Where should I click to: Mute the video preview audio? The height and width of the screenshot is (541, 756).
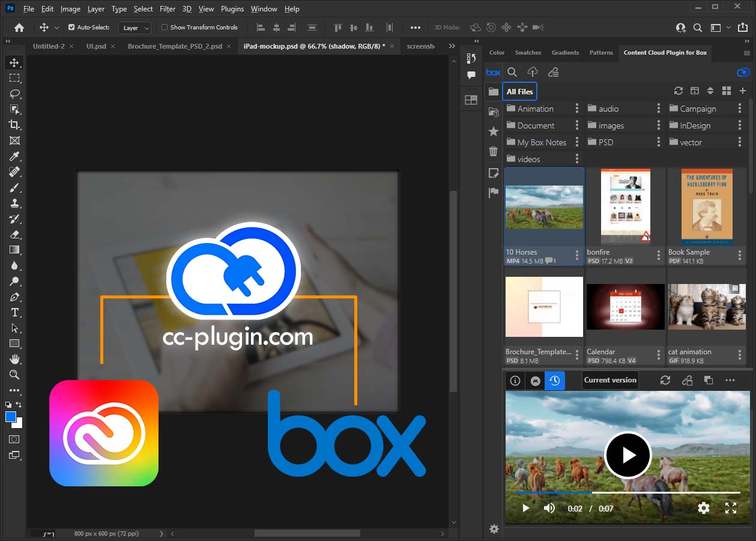(549, 508)
